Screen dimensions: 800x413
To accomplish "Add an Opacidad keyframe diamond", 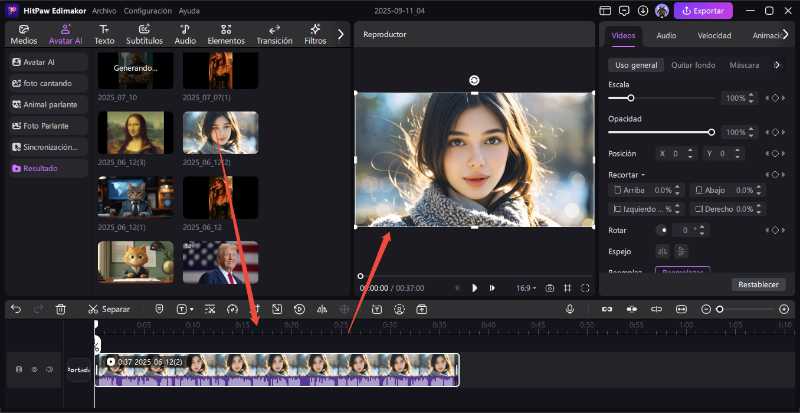I will [x=775, y=132].
